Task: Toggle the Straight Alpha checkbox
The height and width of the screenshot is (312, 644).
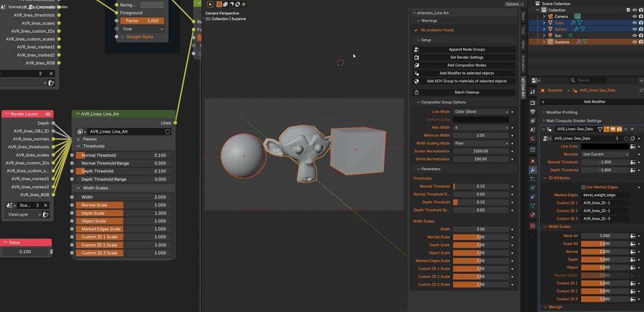Action: 122,37
